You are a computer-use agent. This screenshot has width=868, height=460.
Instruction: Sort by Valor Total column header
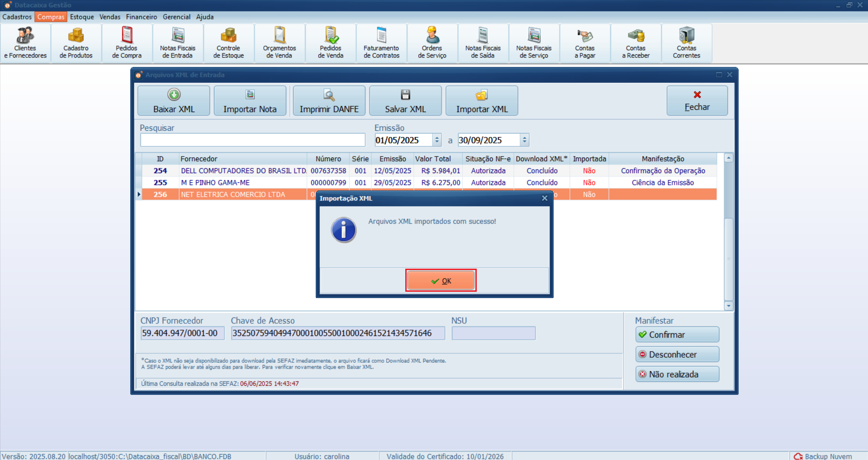(438, 159)
